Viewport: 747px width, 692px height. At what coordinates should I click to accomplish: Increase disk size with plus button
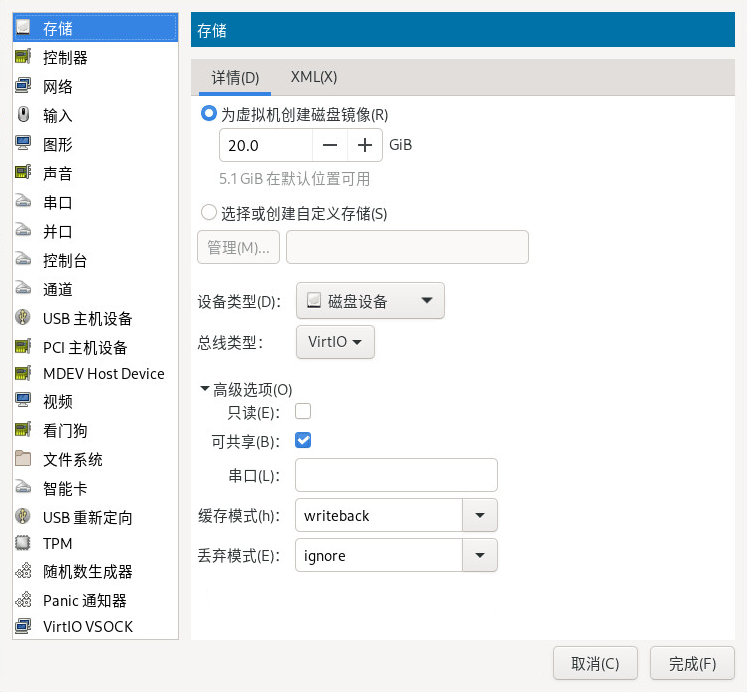(365, 145)
